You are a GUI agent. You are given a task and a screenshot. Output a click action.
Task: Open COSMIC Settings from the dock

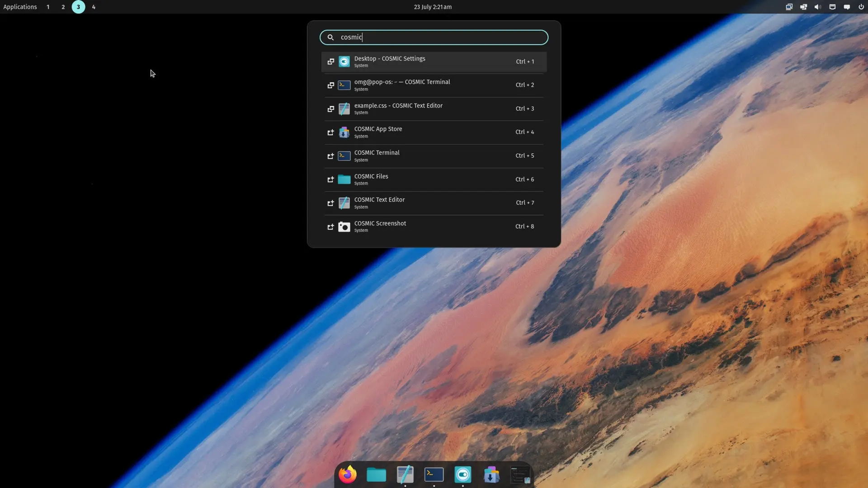[x=463, y=474]
